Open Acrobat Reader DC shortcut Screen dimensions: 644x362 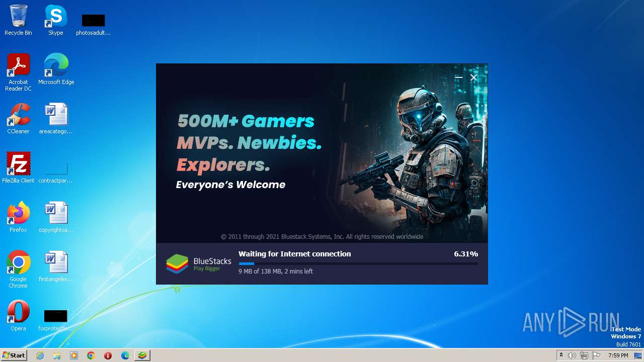[18, 72]
